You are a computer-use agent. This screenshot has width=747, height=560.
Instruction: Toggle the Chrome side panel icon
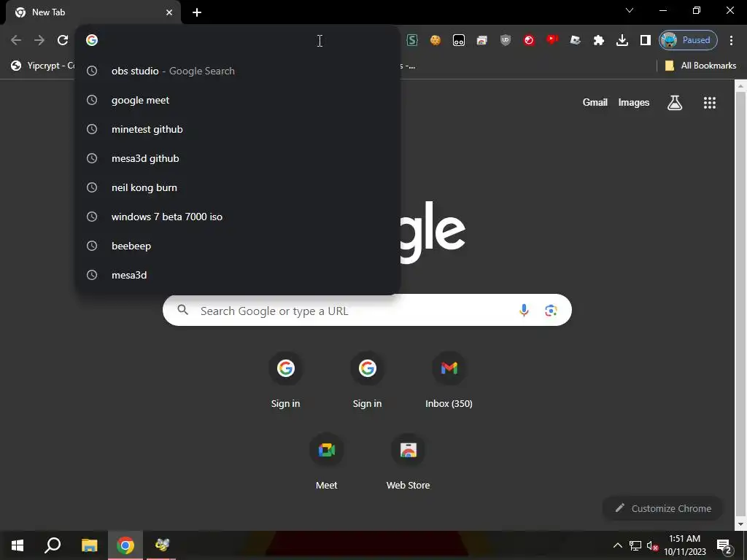645,41
